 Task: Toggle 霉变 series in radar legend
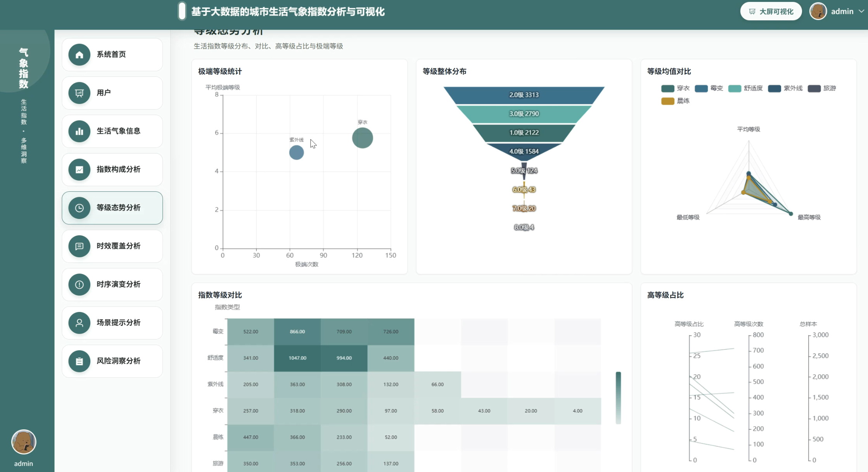(709, 88)
